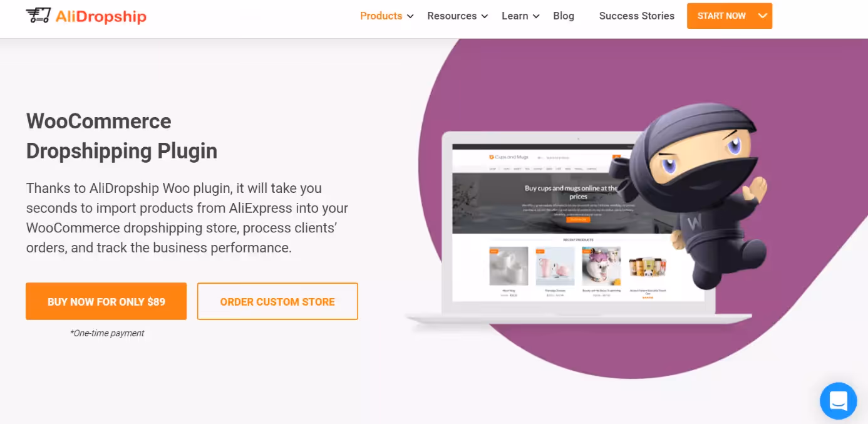Click the orange button in the laptop banner
Viewport: 868px width, 424px height.
click(x=578, y=219)
